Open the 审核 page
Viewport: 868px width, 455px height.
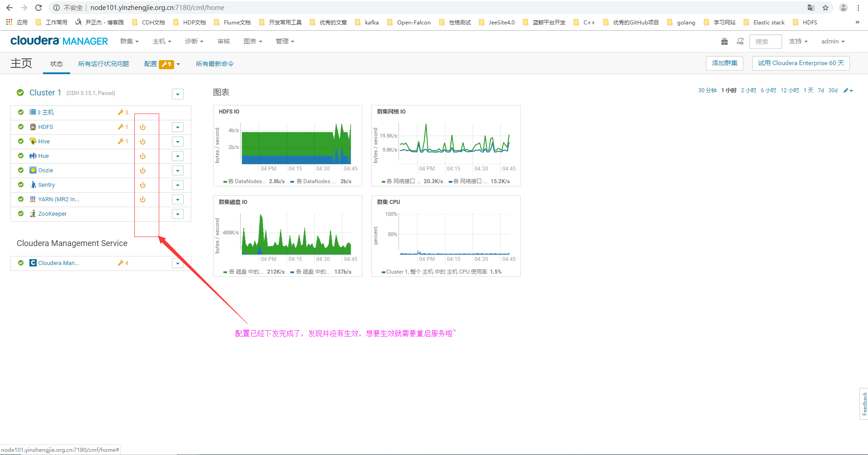click(x=223, y=41)
